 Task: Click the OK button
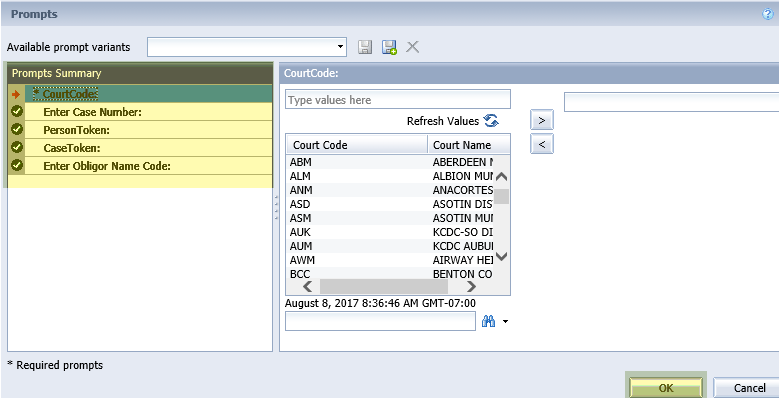pyautogui.click(x=666, y=388)
